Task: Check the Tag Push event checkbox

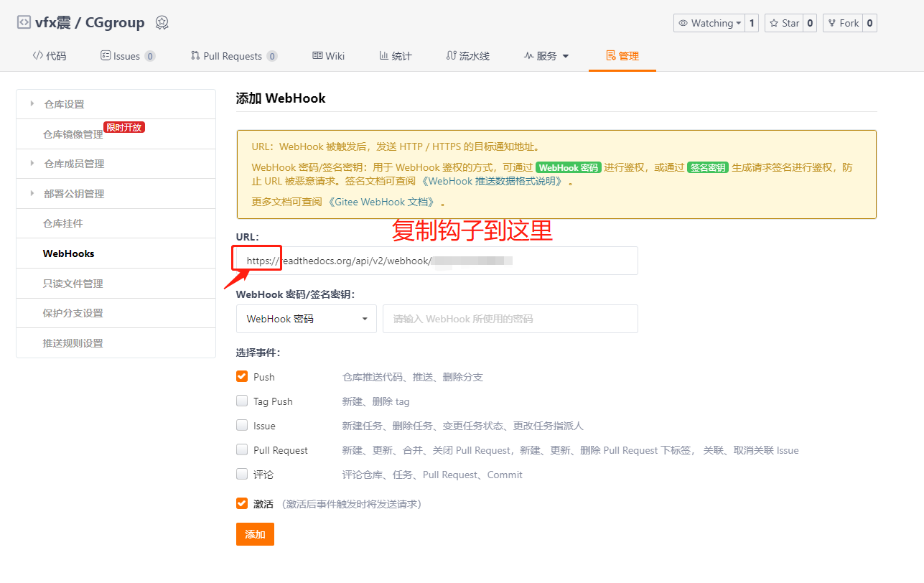Action: 242,401
